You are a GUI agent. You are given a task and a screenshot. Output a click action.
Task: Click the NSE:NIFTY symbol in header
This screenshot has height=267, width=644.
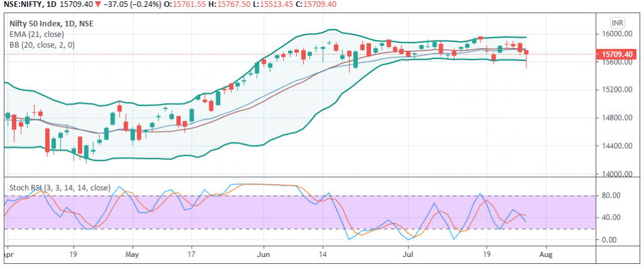[23, 6]
